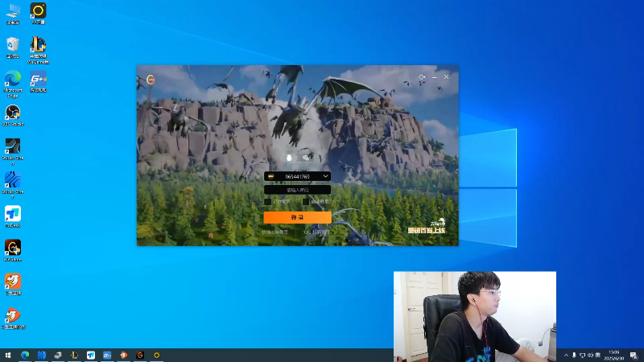Open network settings from tray
Viewport: 644px width, 362px height.
pyautogui.click(x=582, y=356)
